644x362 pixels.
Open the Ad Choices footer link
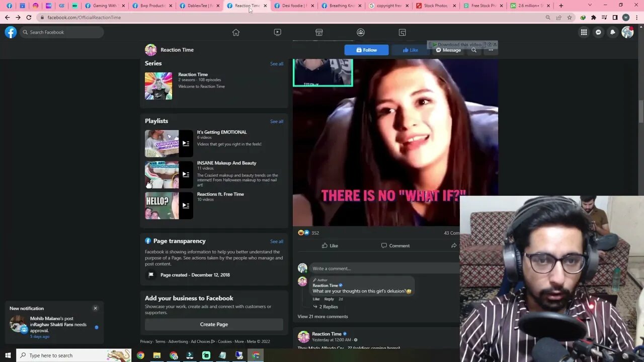tap(203, 341)
